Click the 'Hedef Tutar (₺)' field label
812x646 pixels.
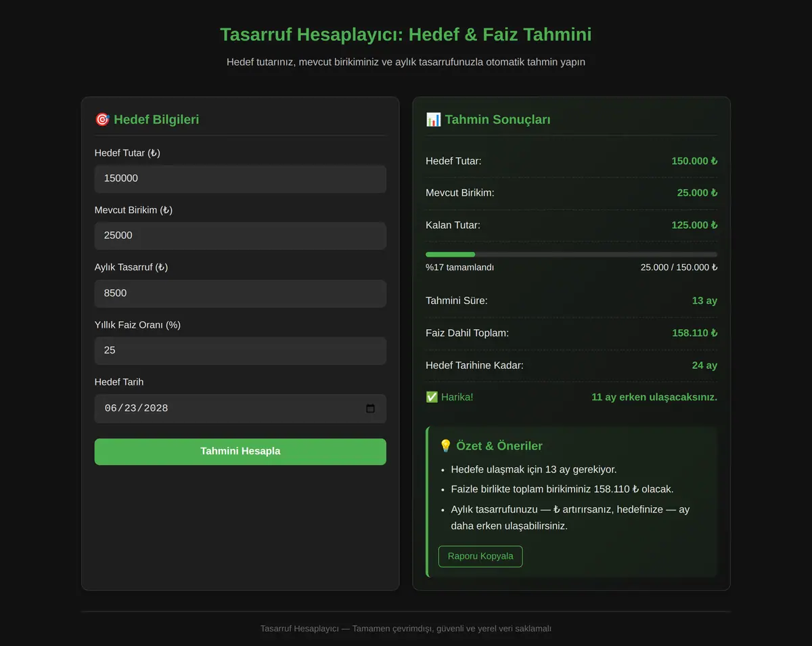pos(127,153)
